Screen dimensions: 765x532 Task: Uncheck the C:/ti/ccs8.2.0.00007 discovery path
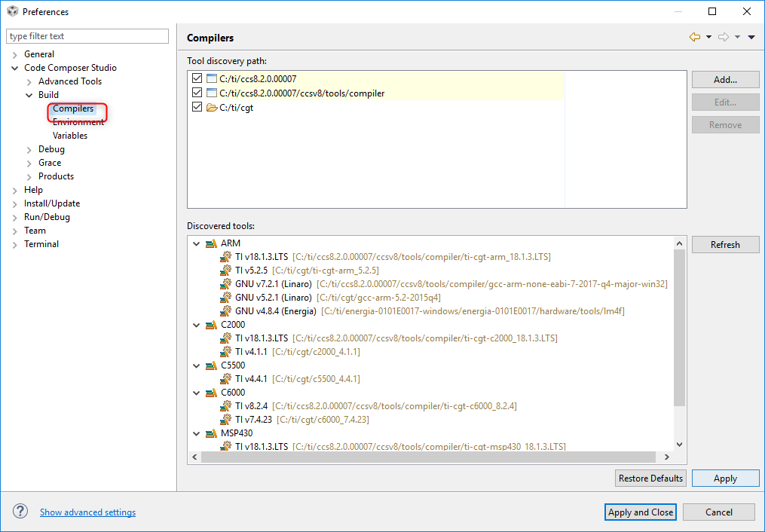pyautogui.click(x=197, y=78)
